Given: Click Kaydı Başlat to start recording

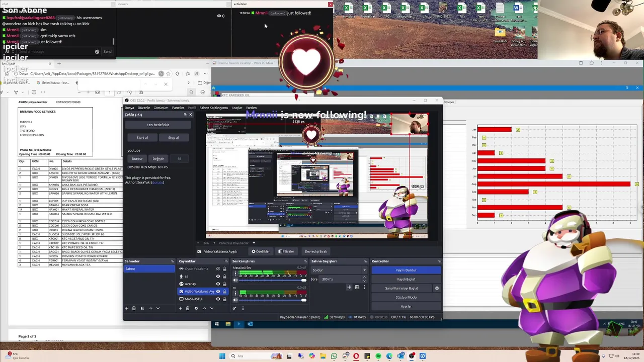Looking at the screenshot, I should 406,279.
